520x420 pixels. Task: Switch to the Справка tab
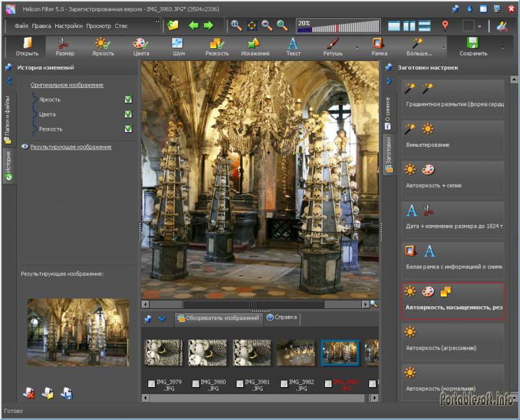click(x=281, y=318)
